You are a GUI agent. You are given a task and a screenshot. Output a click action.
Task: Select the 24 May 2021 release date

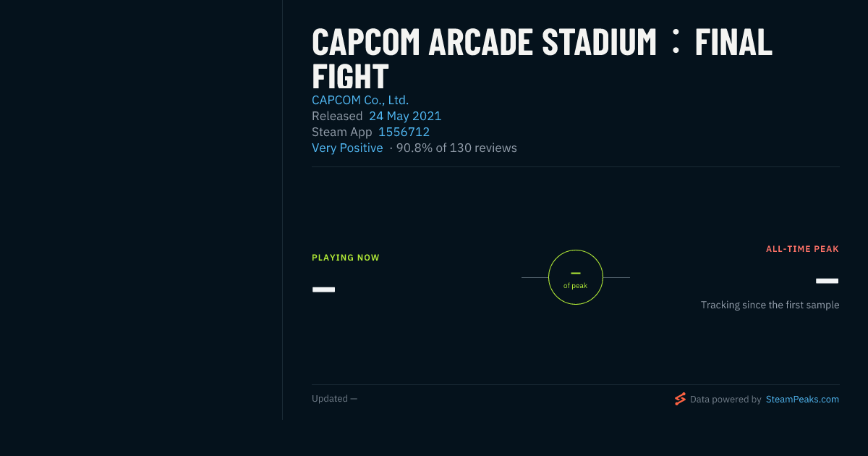tap(405, 116)
